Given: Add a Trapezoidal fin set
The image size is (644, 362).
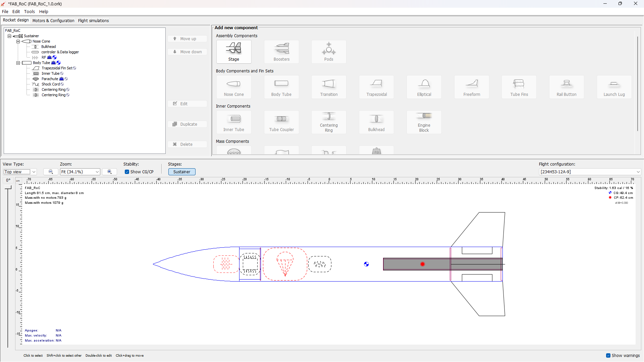Looking at the screenshot, I should click(376, 87).
